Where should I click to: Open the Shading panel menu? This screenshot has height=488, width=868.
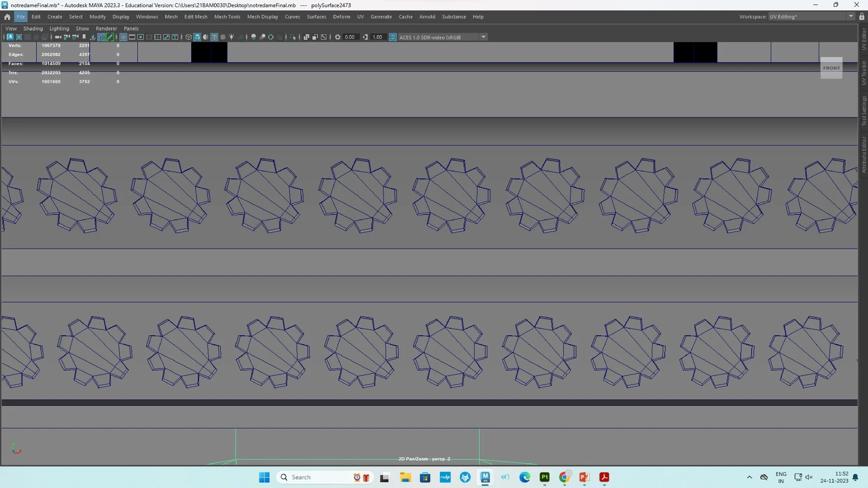(x=33, y=28)
